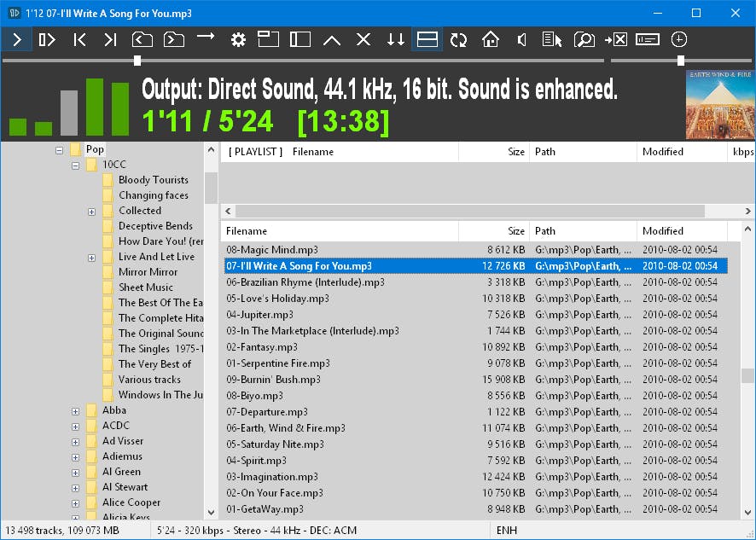Click the repeat circular arrows icon
The width and height of the screenshot is (756, 540).
pos(459,39)
